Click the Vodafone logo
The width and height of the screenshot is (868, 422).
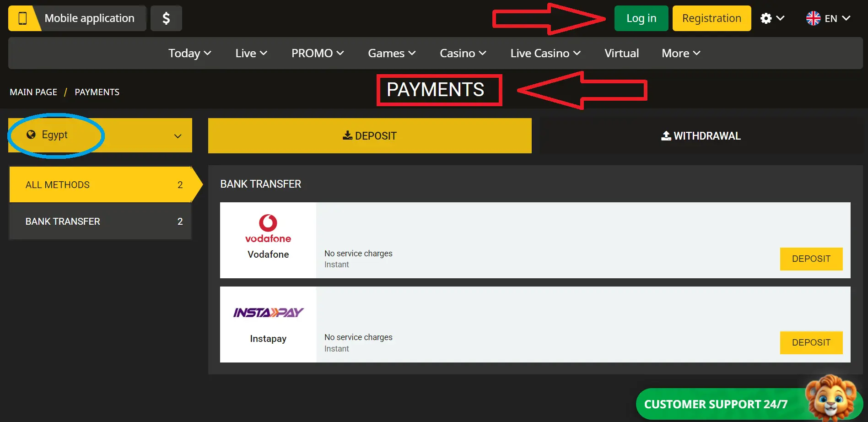tap(268, 229)
